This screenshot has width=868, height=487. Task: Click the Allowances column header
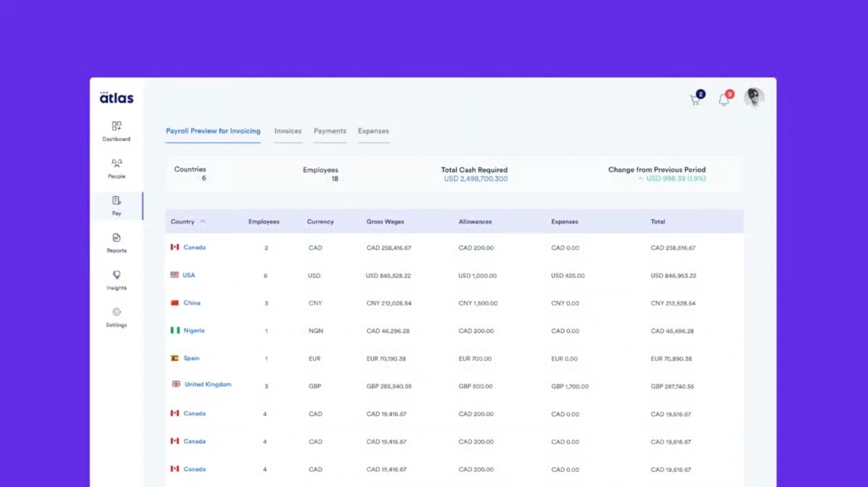[475, 221]
